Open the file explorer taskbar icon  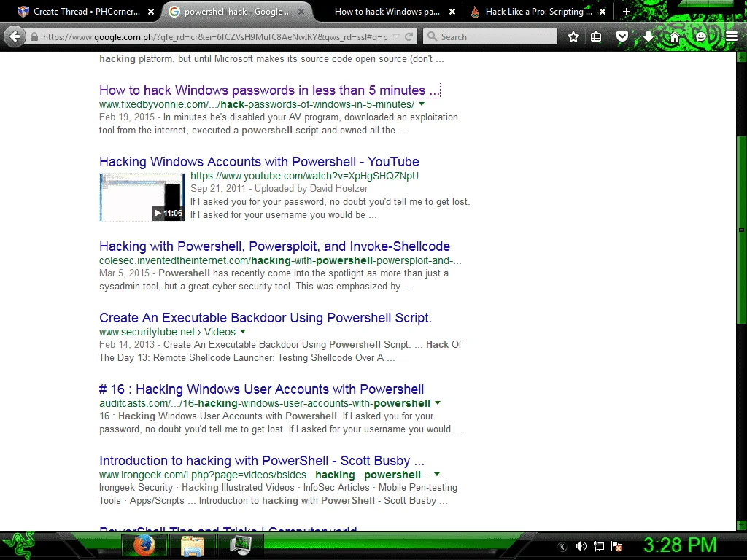click(193, 545)
